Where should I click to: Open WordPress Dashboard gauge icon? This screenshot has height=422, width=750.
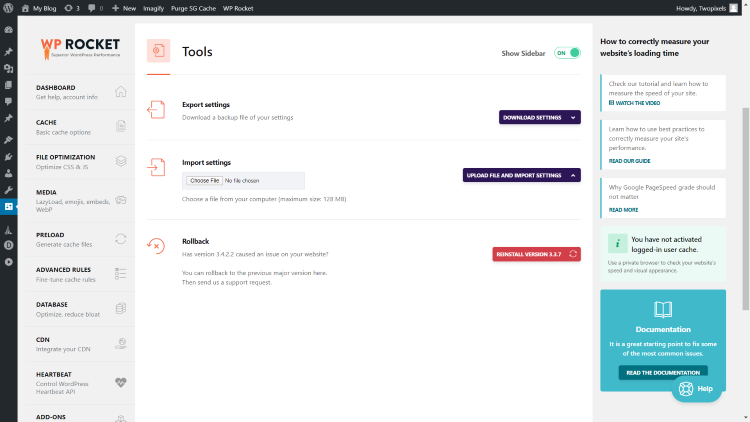8,30
